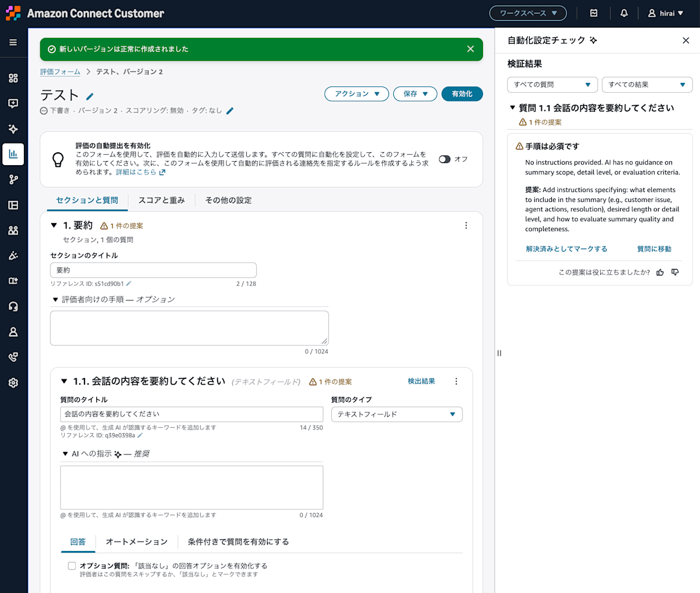Open 質問のタイプ テキストフィールド dropdown
The height and width of the screenshot is (593, 700).
tap(397, 414)
